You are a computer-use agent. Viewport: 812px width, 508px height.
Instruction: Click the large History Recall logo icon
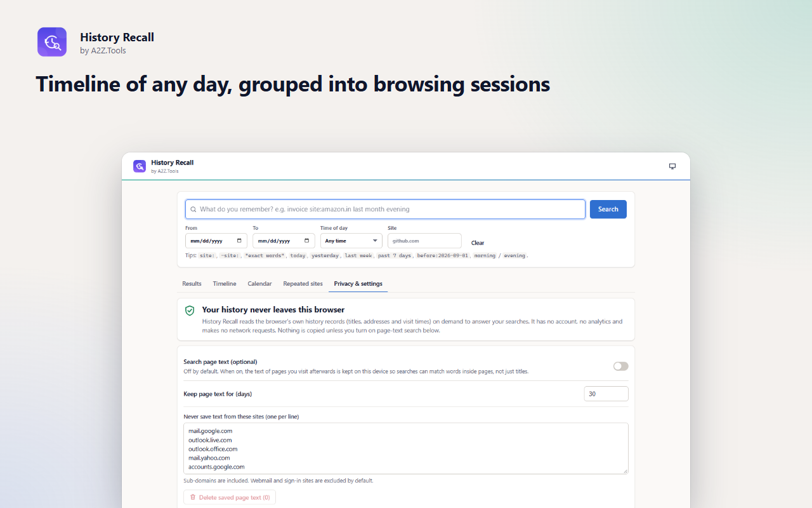coord(52,42)
